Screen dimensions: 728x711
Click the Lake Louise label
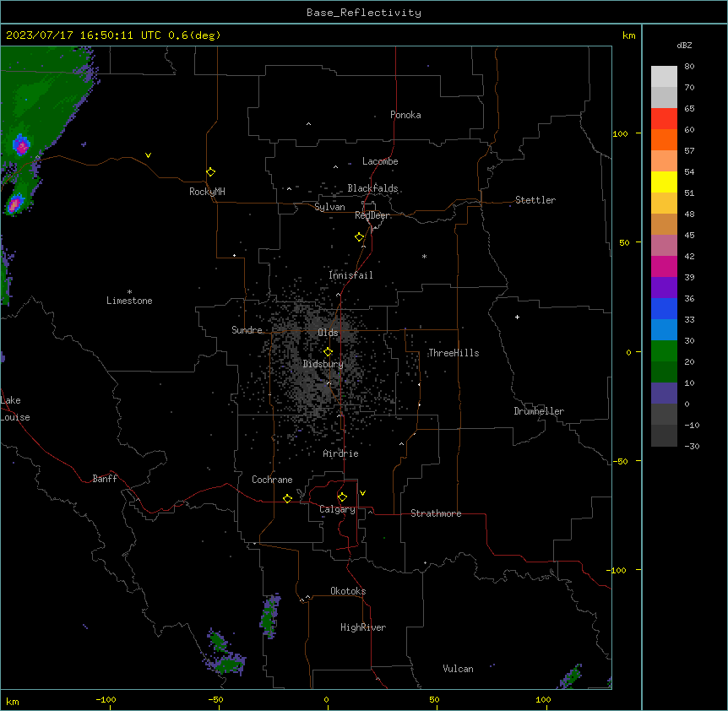point(15,409)
